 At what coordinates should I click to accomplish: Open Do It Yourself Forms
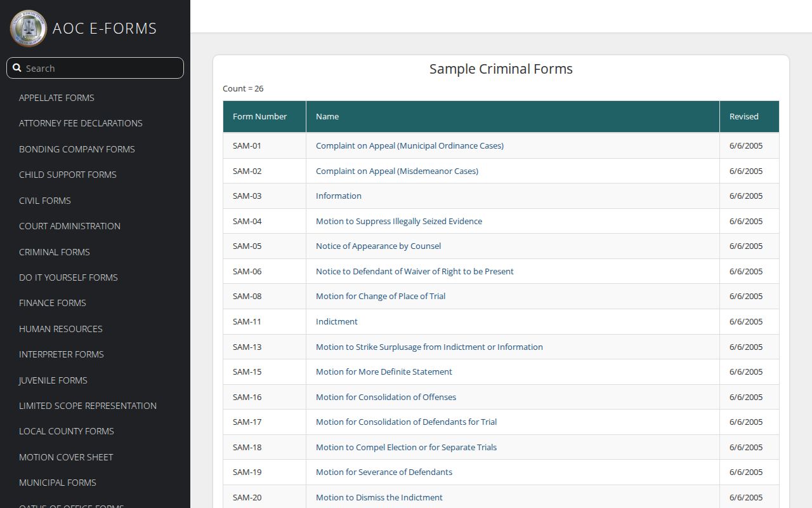(69, 277)
